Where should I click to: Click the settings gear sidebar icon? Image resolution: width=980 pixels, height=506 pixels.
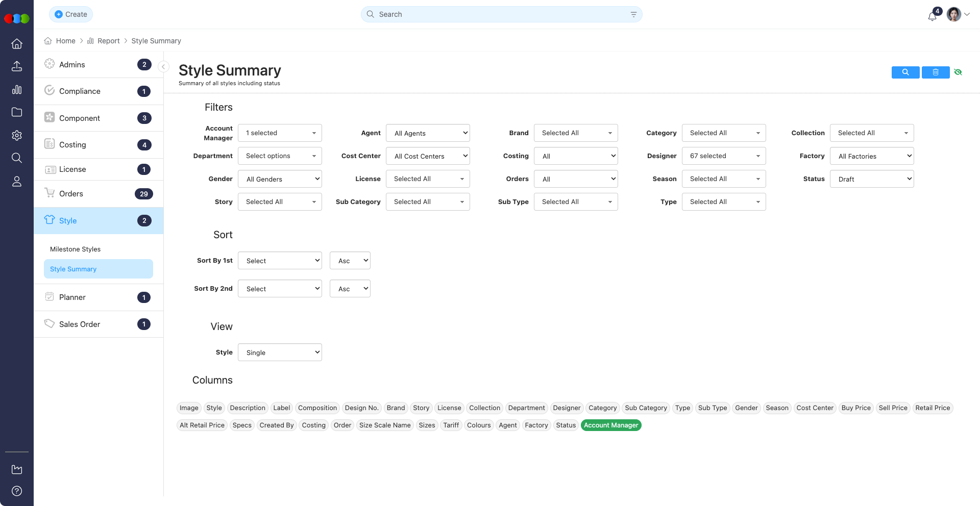coord(17,135)
